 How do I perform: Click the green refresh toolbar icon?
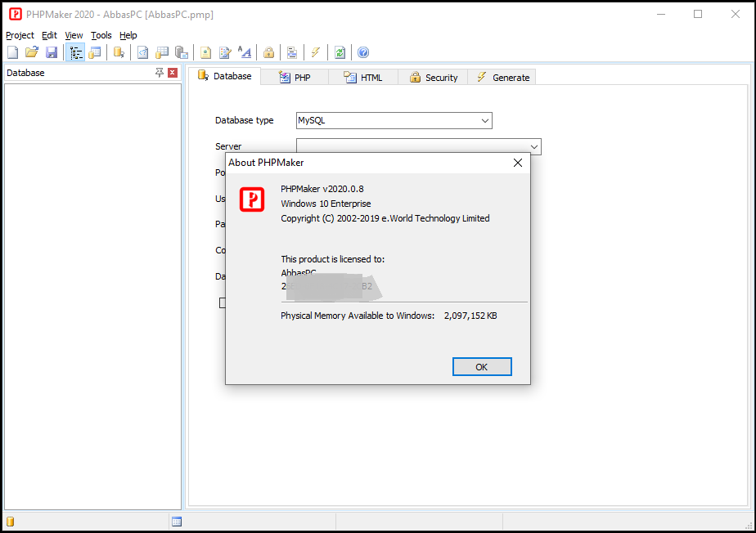click(340, 52)
